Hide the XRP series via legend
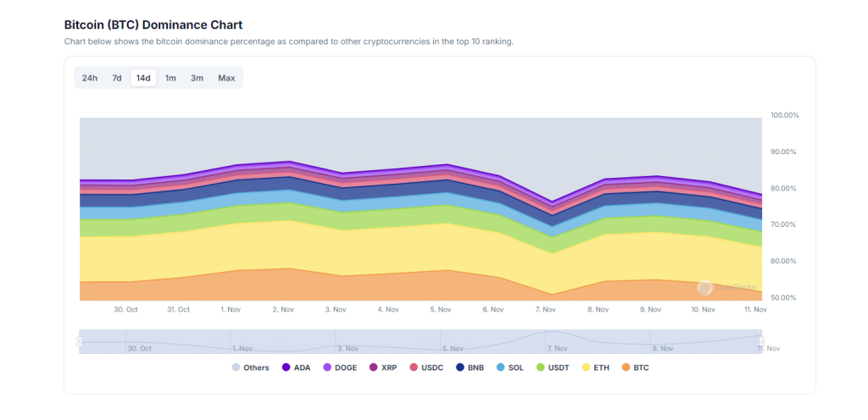868x420 pixels. click(x=383, y=367)
